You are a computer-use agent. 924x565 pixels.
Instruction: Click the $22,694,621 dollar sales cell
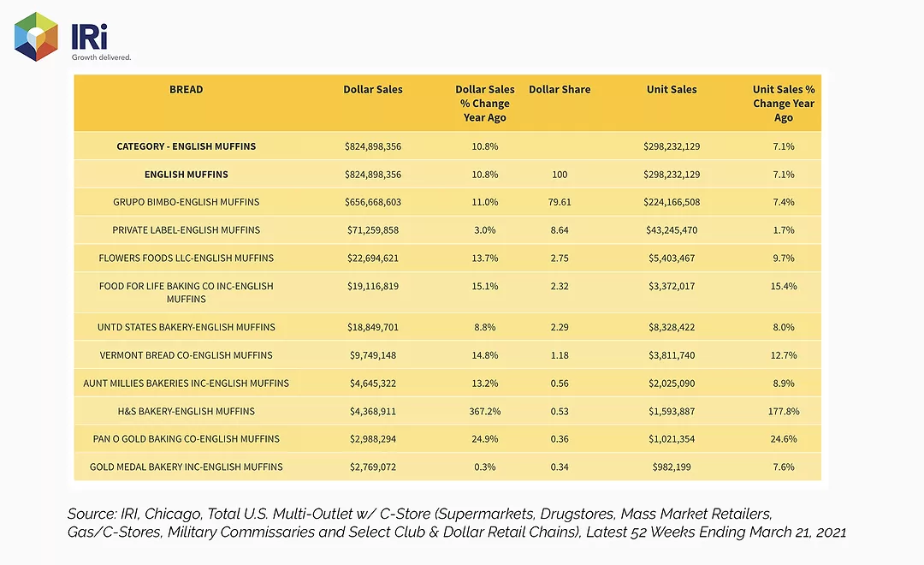coord(373,258)
